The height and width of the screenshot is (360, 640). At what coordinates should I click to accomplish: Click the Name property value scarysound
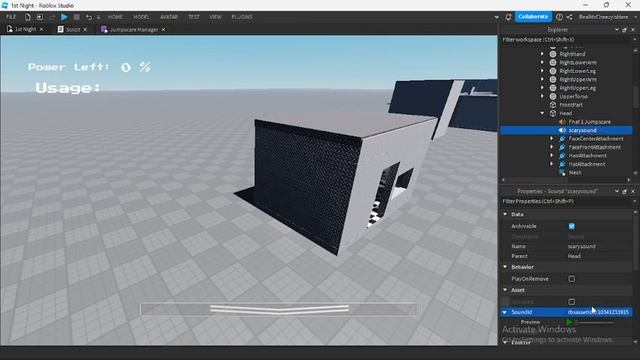pos(582,247)
